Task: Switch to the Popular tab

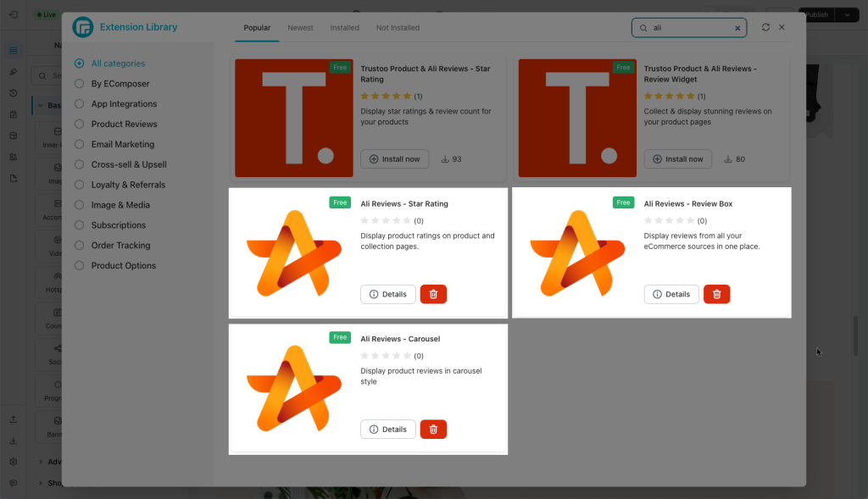Action: [x=257, y=28]
